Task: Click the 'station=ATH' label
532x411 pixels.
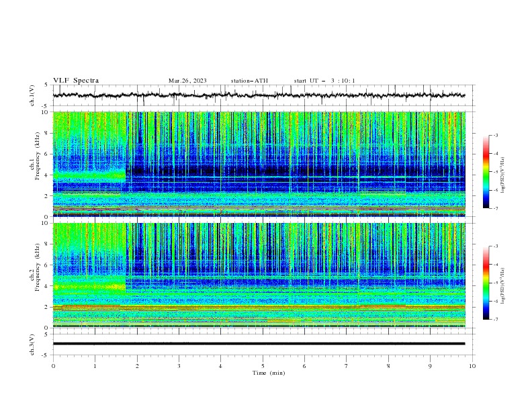Action: tap(249, 81)
